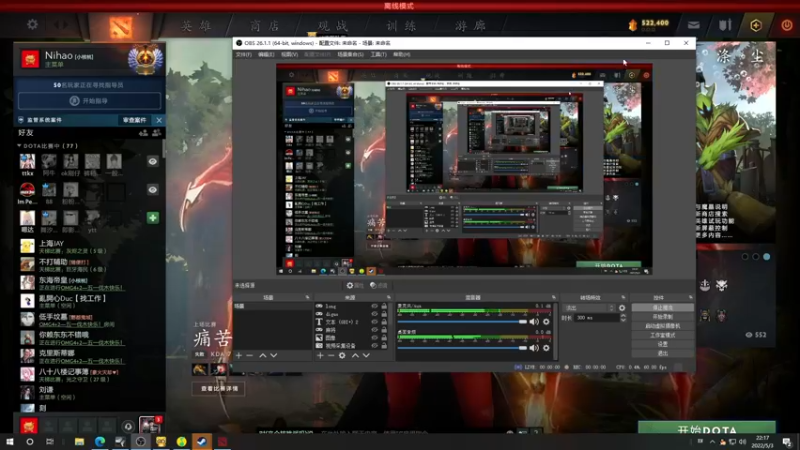Click the friend group icon beside add friend
The image size is (800, 450).
coord(156,133)
